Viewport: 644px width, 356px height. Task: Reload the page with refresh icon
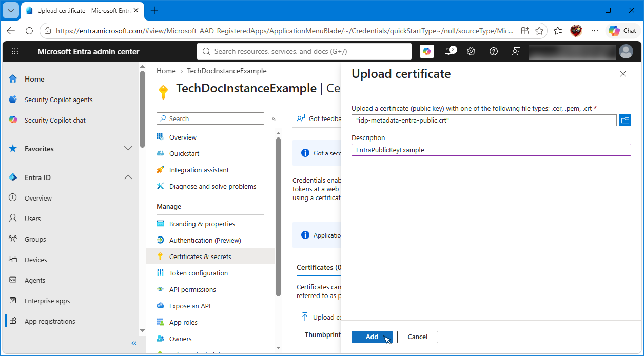click(29, 31)
